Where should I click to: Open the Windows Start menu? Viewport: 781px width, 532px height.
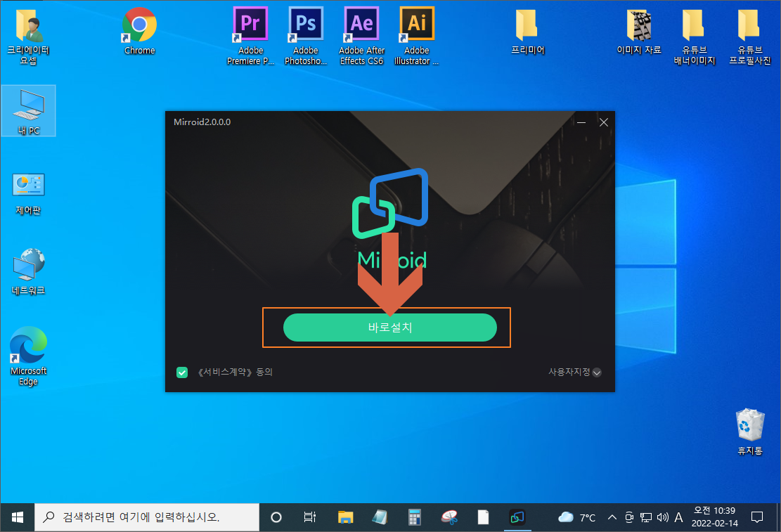coord(17,517)
